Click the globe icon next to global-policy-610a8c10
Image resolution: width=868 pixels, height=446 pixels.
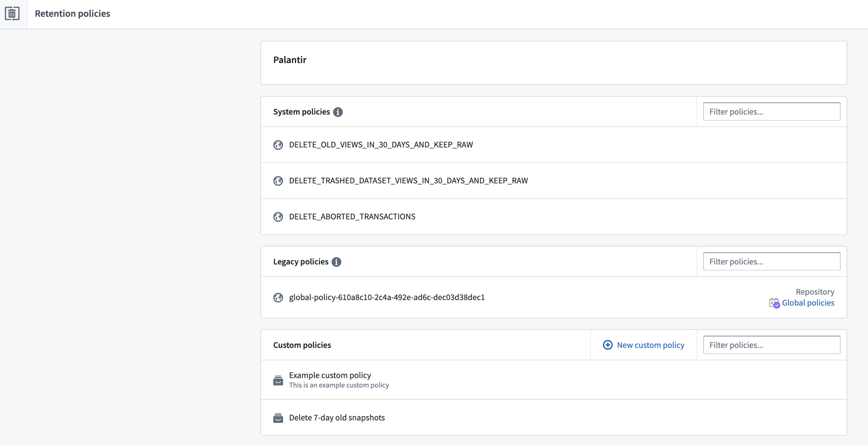coord(278,297)
